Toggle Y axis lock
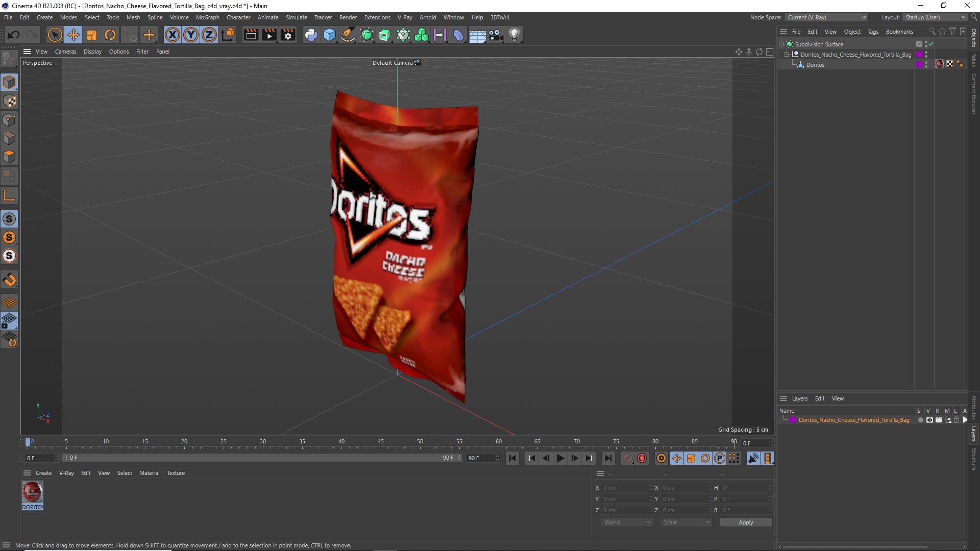The image size is (980, 551). coord(191,35)
